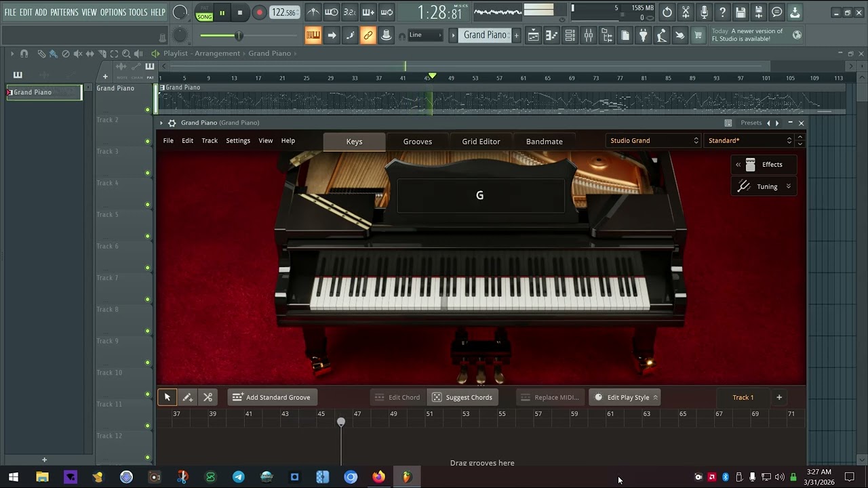
Task: Open help question mark icon
Action: pos(722,12)
